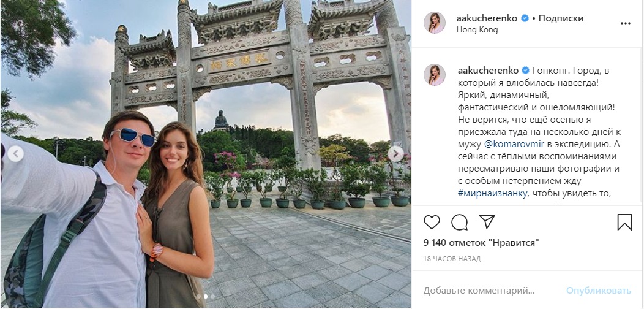Click the Опубликовать button
Screen dimensions: 644x309
[599, 291]
